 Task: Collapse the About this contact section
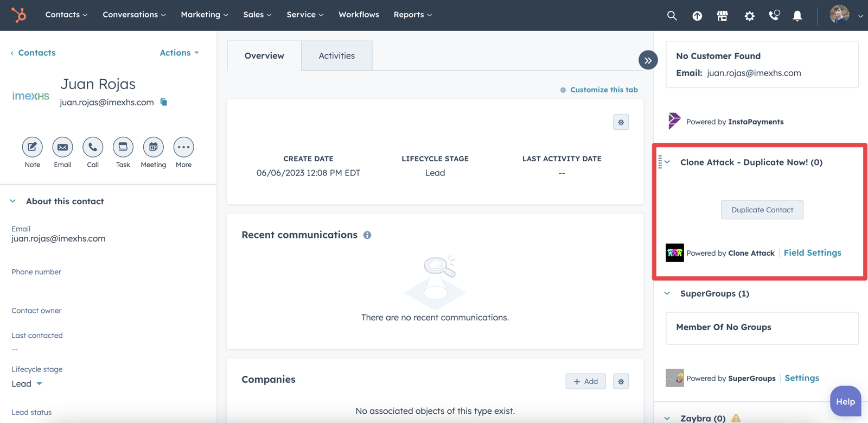pyautogui.click(x=13, y=201)
